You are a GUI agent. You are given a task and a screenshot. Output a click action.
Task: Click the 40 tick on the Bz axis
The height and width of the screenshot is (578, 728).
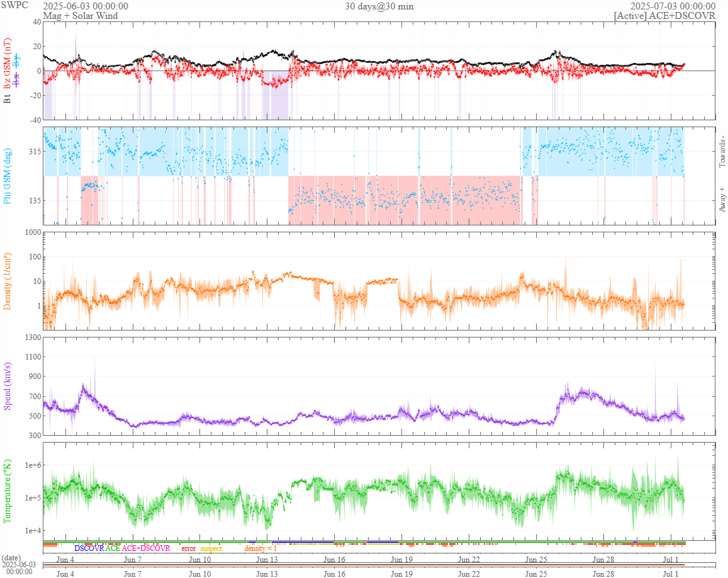tap(37, 22)
